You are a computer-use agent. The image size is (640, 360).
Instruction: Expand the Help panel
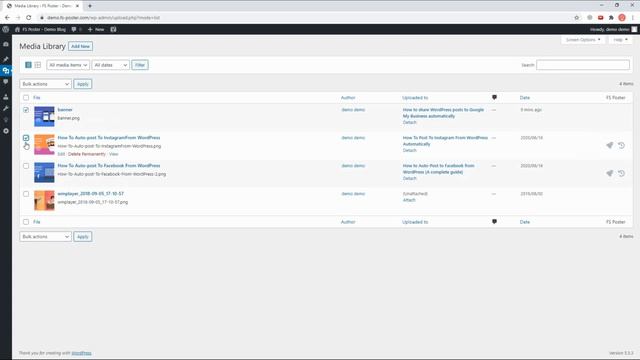(620, 40)
